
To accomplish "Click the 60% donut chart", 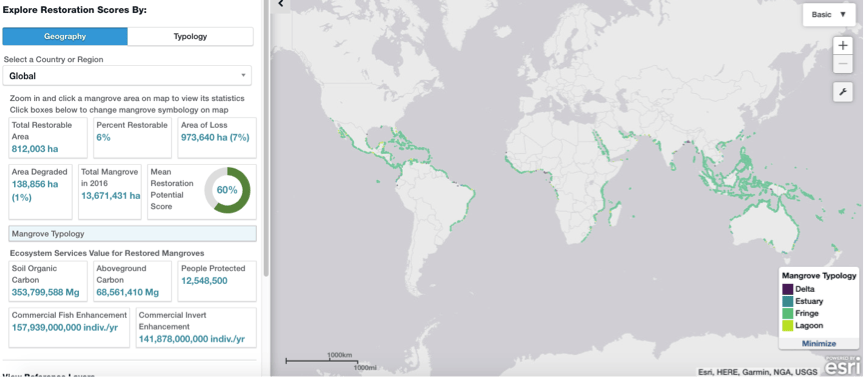I will click(x=227, y=190).
